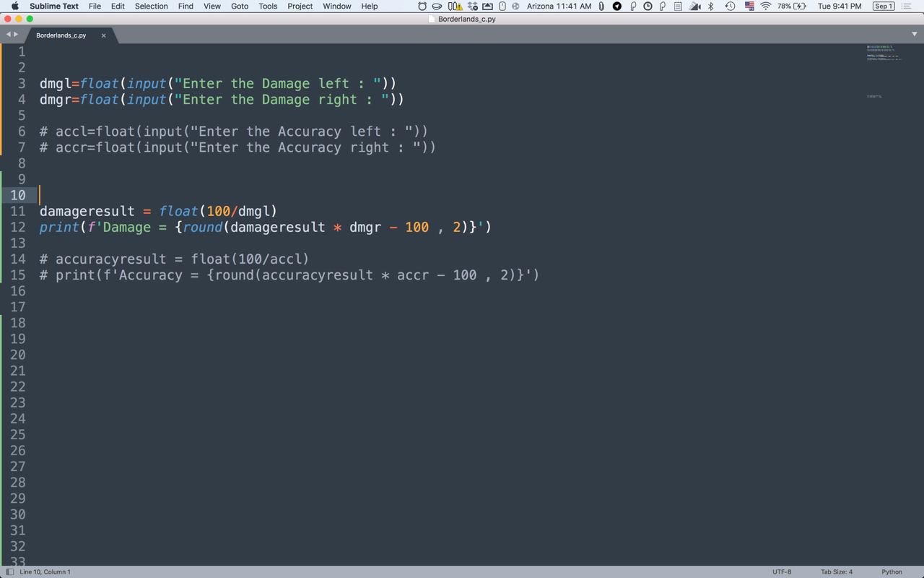924x578 pixels.
Task: Open the Apple menu
Action: (x=14, y=6)
